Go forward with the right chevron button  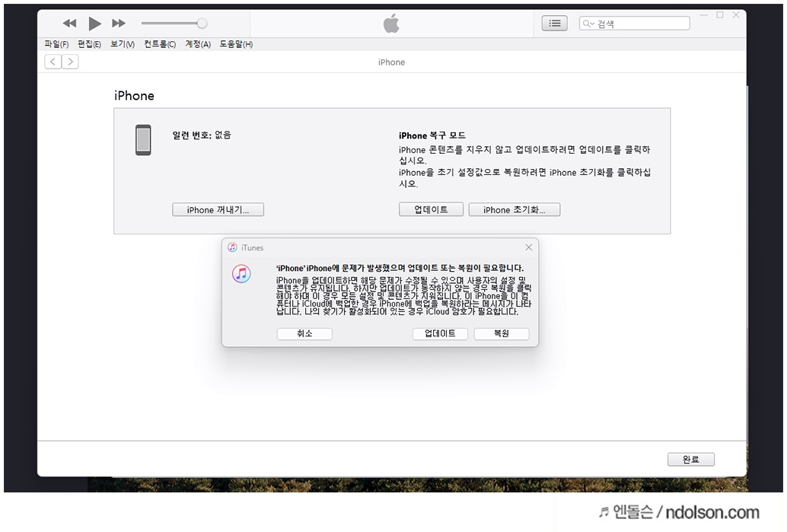[70, 62]
